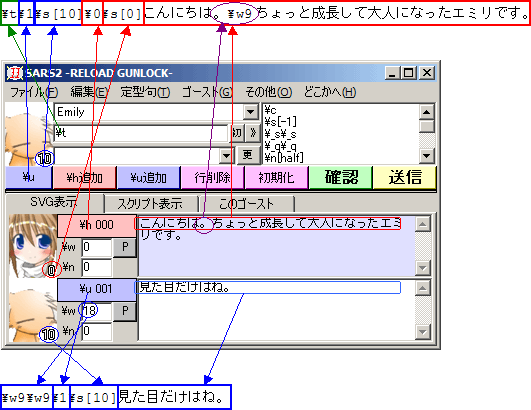The height and width of the screenshot is (410, 531).
Task: Minimize the SARS2 window
Action: tap(392, 73)
